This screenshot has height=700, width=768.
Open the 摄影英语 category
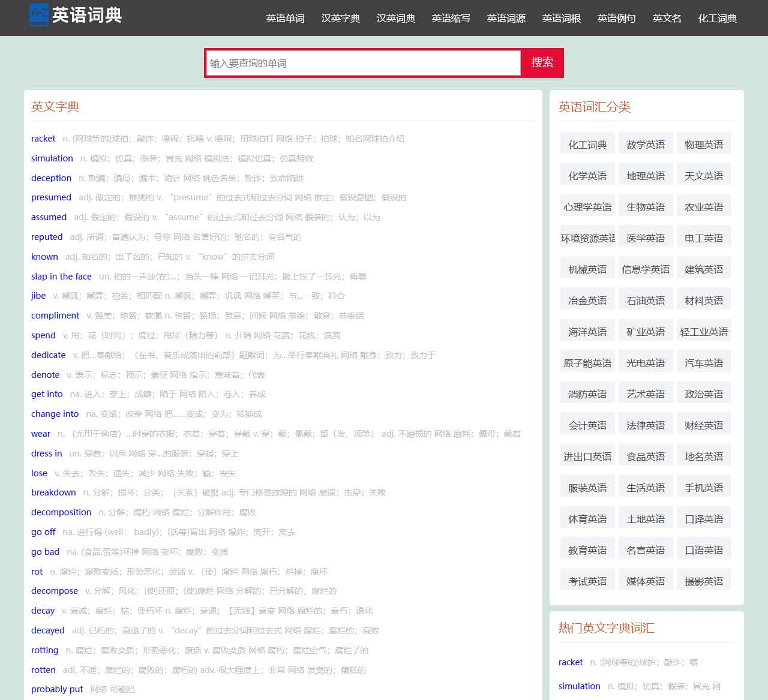coord(704,581)
